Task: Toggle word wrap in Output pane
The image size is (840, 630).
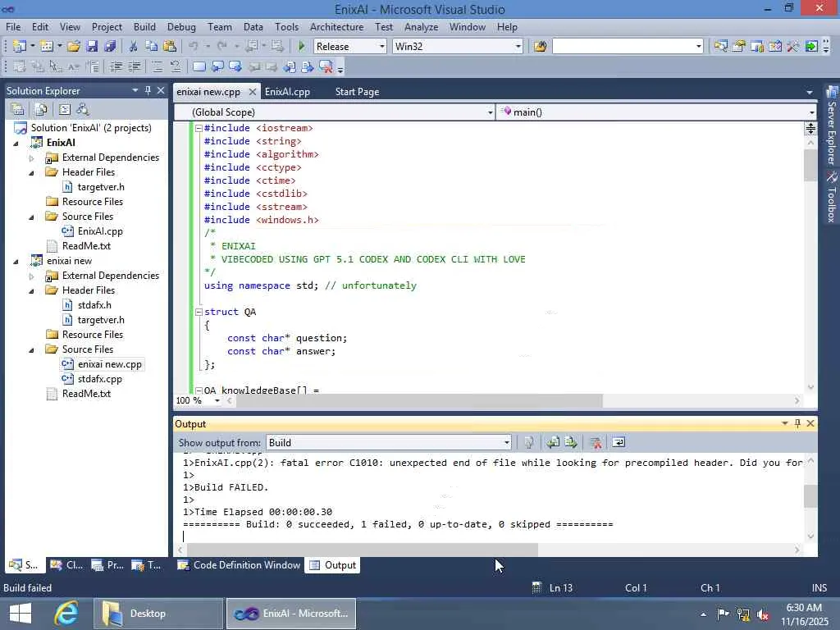Action: tap(619, 443)
